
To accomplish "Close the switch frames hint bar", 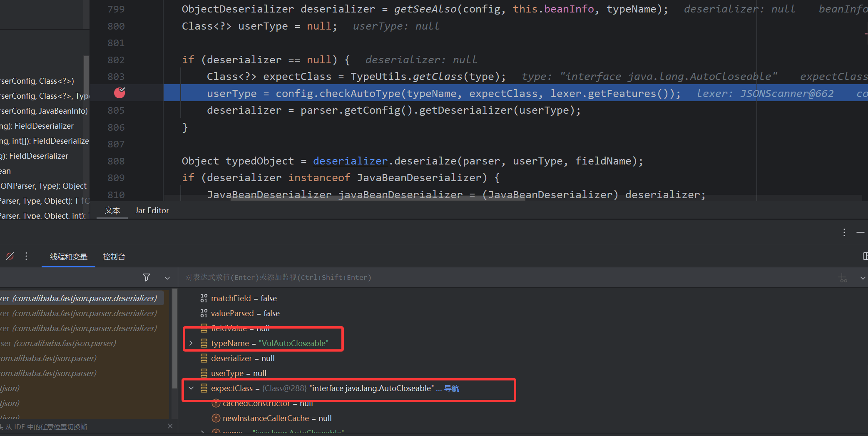I will point(170,426).
